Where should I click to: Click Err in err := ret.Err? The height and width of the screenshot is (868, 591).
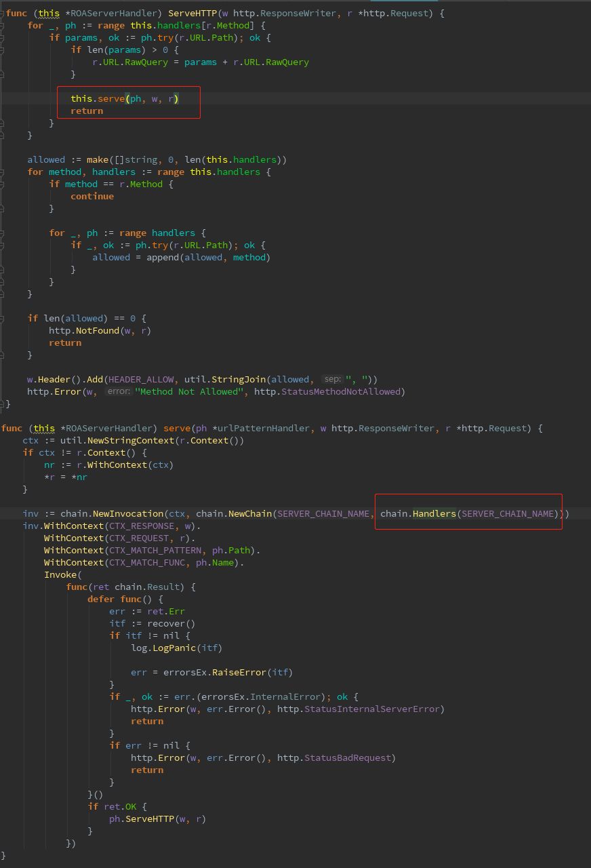(176, 611)
